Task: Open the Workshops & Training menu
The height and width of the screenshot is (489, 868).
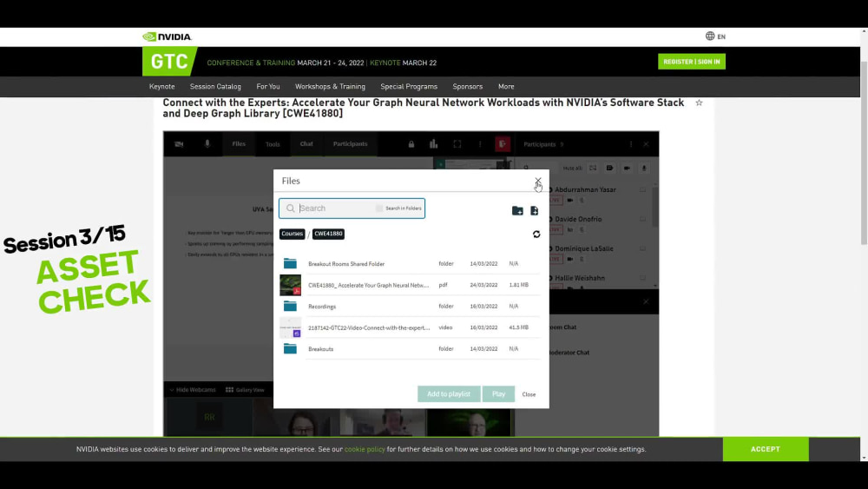Action: [330, 86]
